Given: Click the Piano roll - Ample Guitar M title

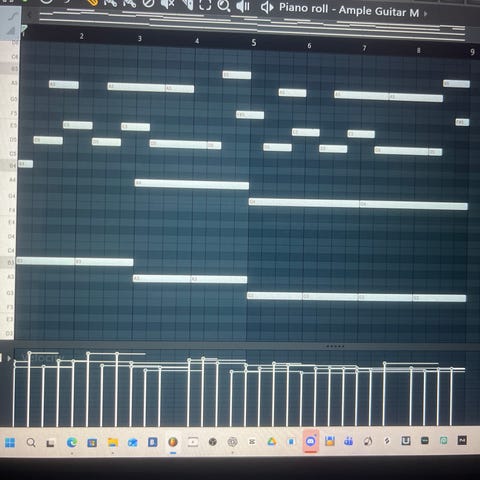Looking at the screenshot, I should coord(349,10).
